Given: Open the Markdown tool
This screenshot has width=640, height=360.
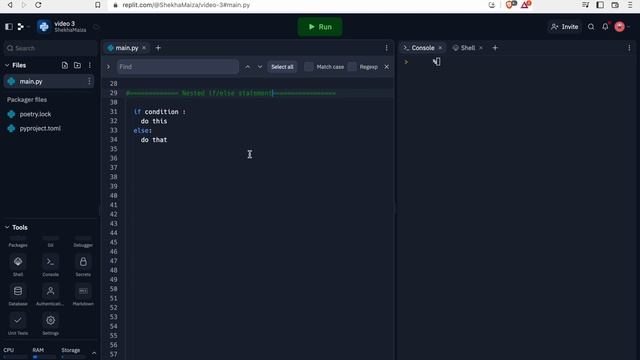Looking at the screenshot, I should tap(83, 295).
